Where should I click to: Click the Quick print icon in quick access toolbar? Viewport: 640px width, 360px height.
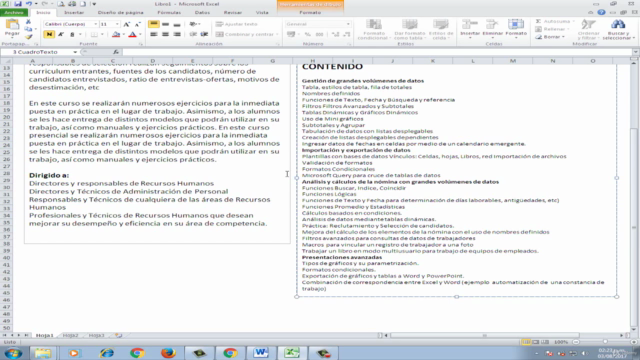click(x=72, y=4)
